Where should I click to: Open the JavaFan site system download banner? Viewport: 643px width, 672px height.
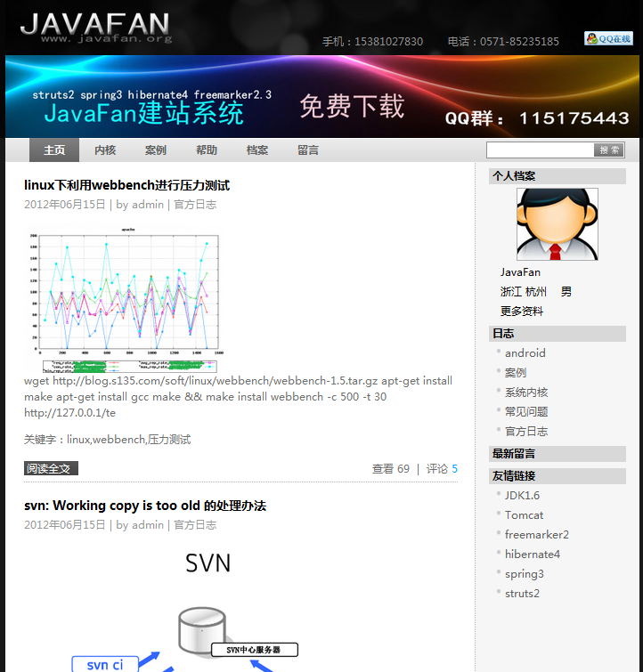pos(322,96)
